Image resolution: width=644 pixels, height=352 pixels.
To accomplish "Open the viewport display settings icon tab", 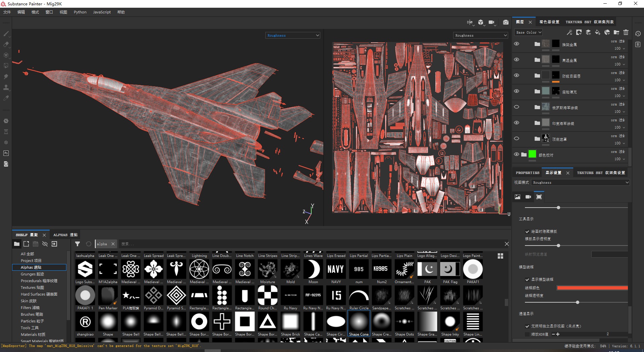I will pos(539,197).
